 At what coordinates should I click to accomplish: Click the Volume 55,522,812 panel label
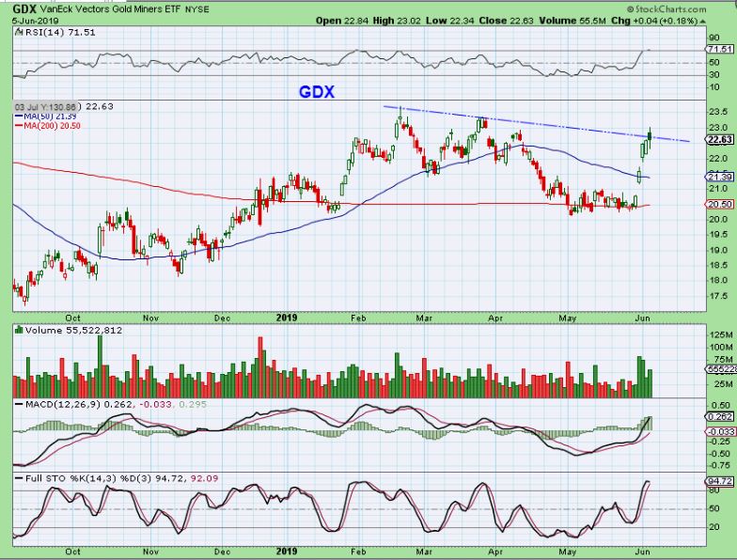click(x=73, y=331)
